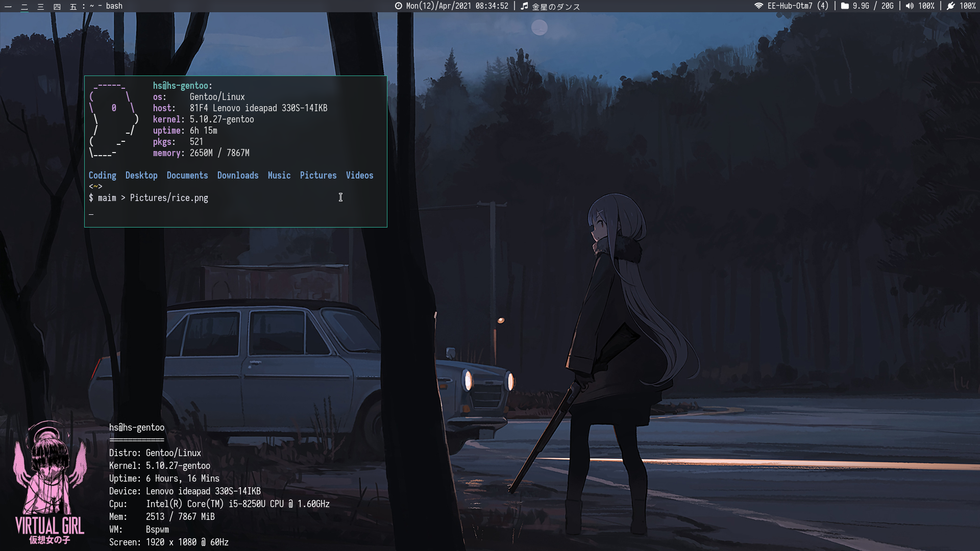Click the music note icon
The width and height of the screenshot is (980, 551).
pyautogui.click(x=524, y=6)
